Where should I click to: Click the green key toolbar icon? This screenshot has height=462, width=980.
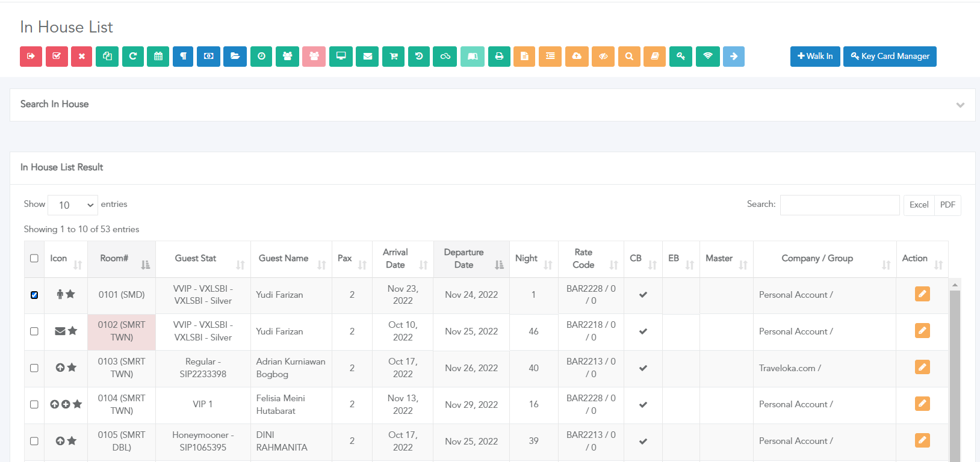coord(681,57)
